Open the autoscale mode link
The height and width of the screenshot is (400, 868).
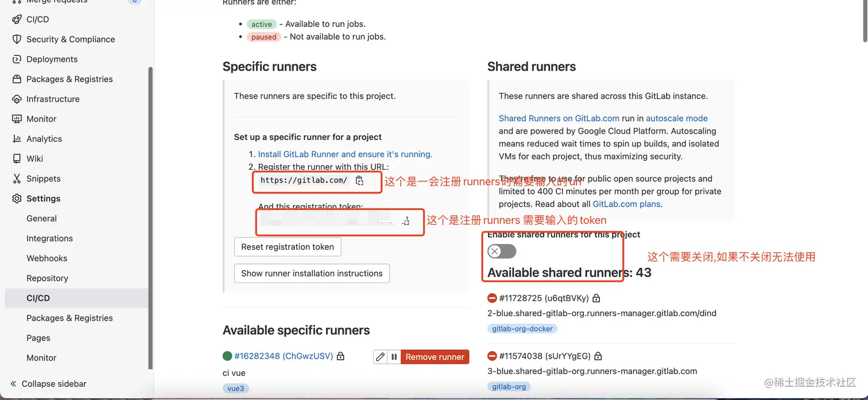(x=677, y=118)
